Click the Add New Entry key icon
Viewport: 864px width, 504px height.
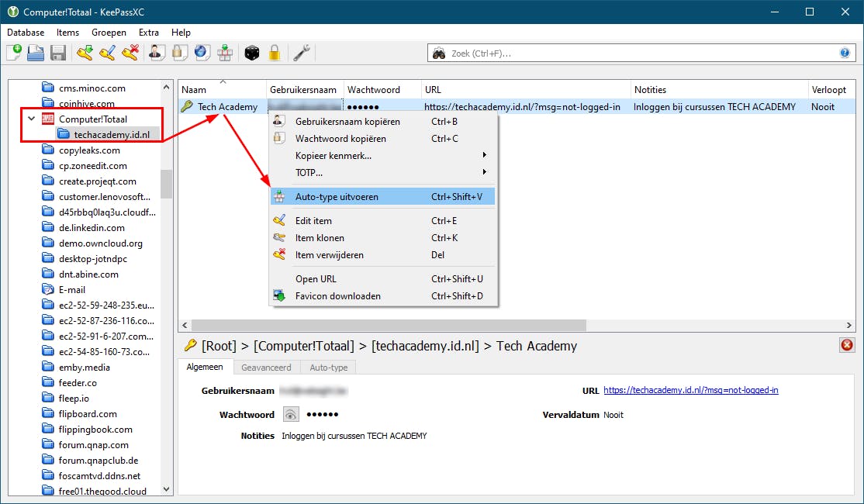pyautogui.click(x=85, y=53)
